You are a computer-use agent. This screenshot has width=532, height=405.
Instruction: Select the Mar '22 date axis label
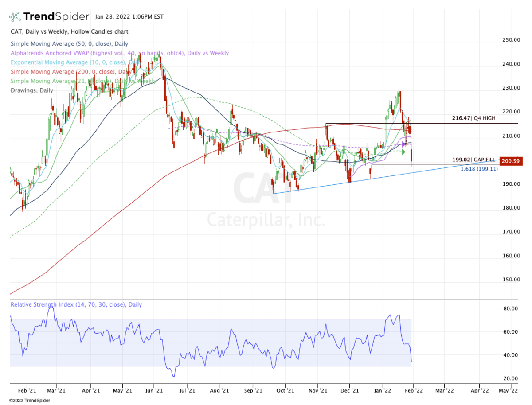(x=445, y=391)
